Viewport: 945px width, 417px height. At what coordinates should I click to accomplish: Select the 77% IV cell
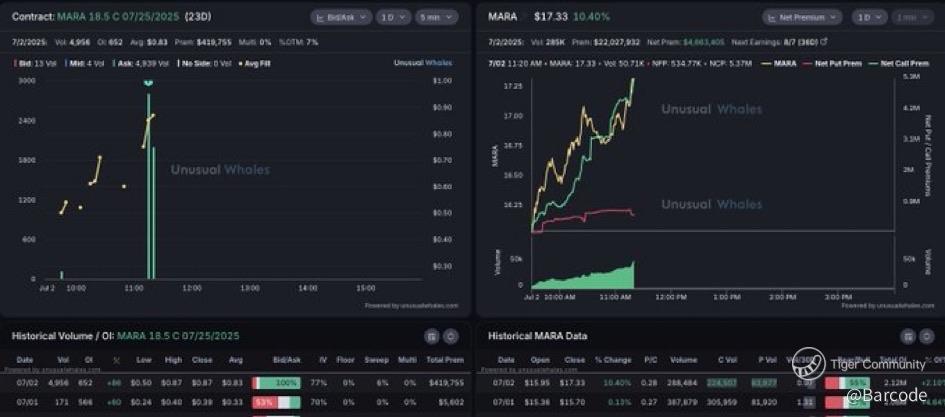pyautogui.click(x=318, y=383)
